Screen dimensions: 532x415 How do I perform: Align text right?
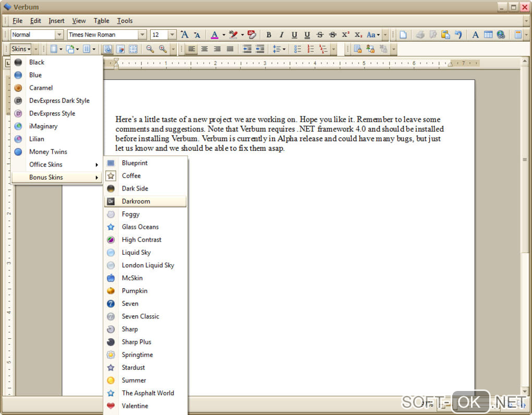pos(217,49)
